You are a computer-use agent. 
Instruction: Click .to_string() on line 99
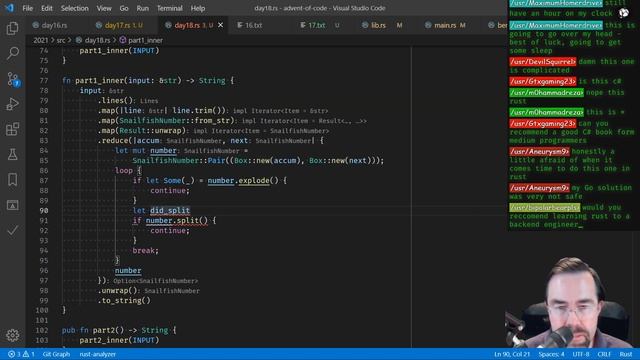click(x=124, y=301)
